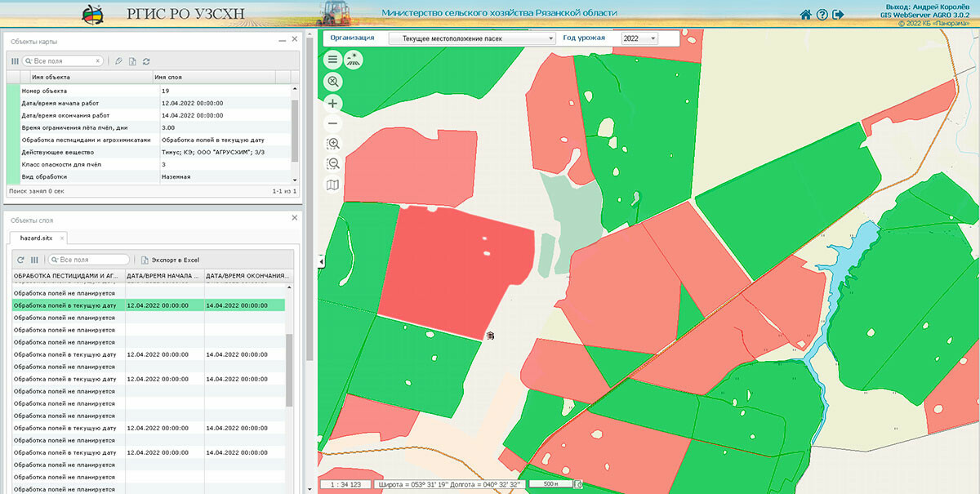Expand the Год урожая 2022 dropdown
This screenshot has height=494, width=980.
[639, 38]
